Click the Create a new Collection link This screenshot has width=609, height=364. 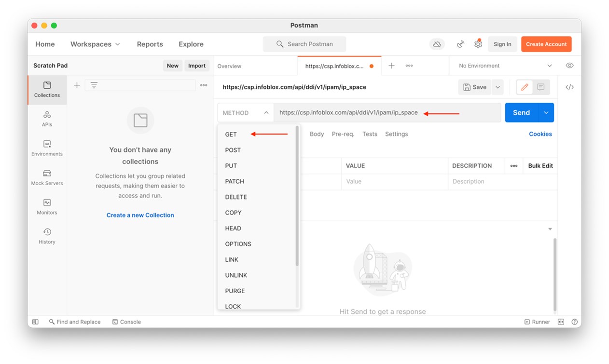point(140,215)
